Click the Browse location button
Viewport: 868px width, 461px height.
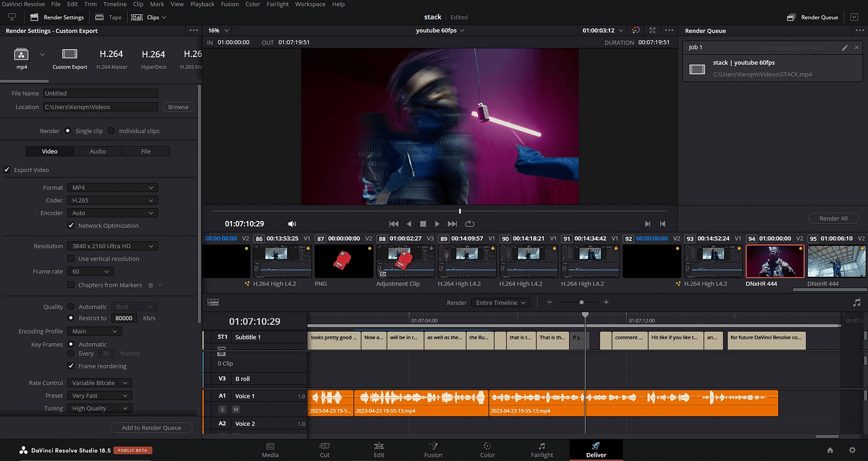coord(178,107)
